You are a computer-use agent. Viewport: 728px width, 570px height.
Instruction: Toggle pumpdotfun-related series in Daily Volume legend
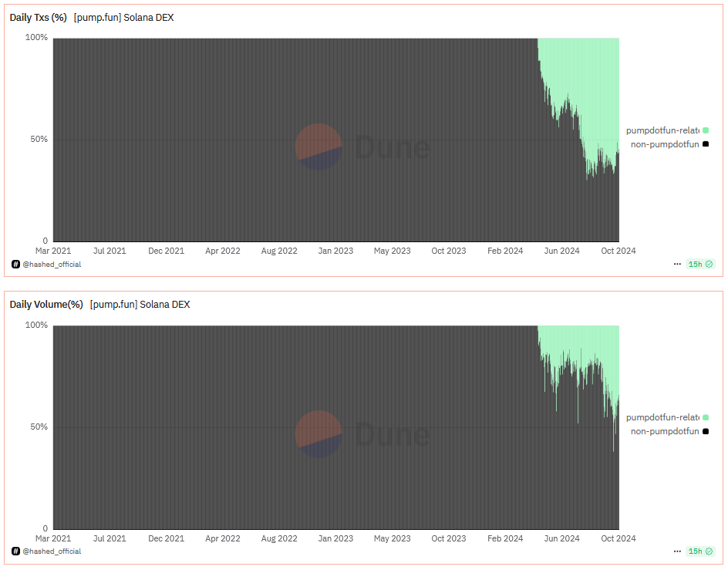(667, 417)
